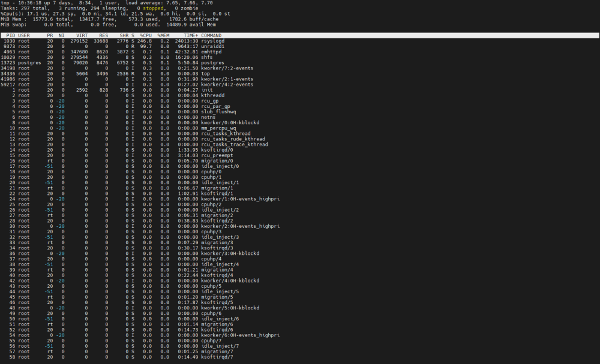Click the kworker/4:2-events entry
Screen dimensions: 600x364
pyautogui.click(x=227, y=85)
